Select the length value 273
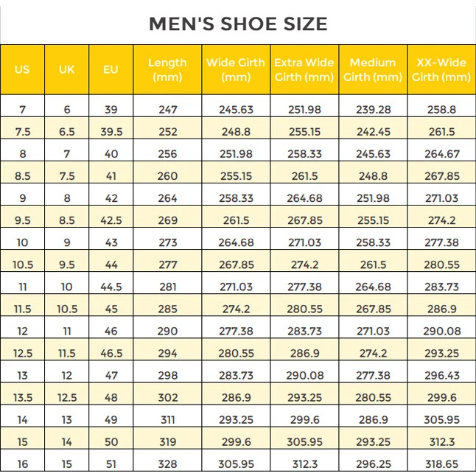This screenshot has width=476, height=476. coord(167,242)
